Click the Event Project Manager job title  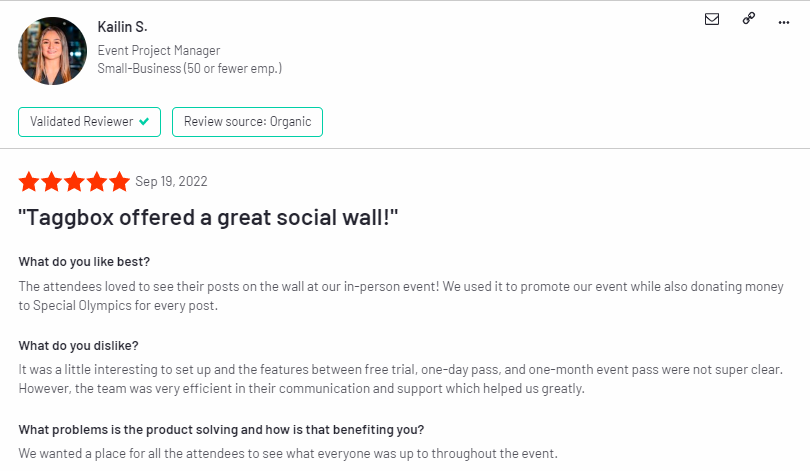pos(159,50)
